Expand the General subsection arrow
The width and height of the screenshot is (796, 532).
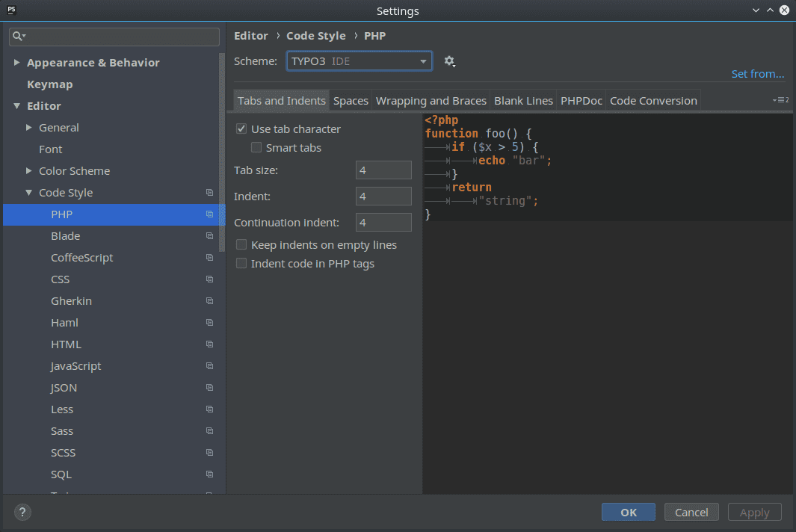(29, 128)
